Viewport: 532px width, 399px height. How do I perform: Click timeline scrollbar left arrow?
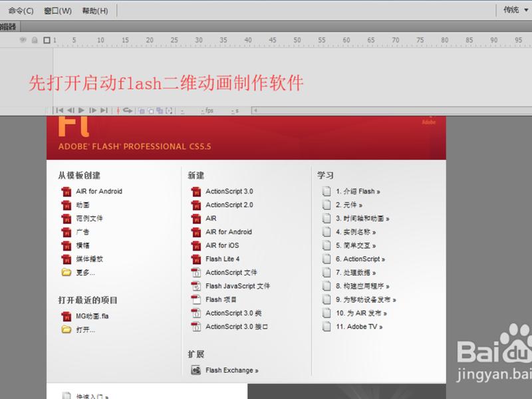(x=255, y=110)
